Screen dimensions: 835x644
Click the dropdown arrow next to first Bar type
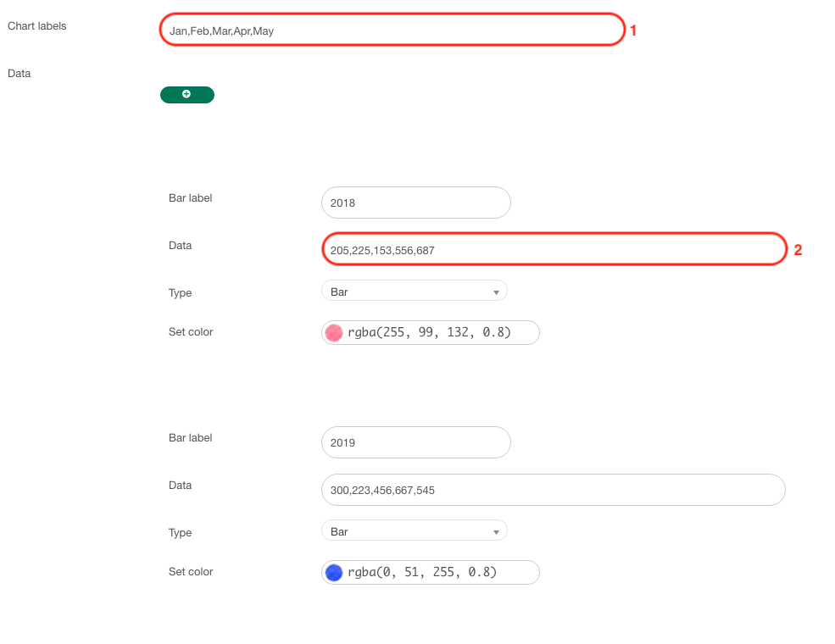click(496, 292)
